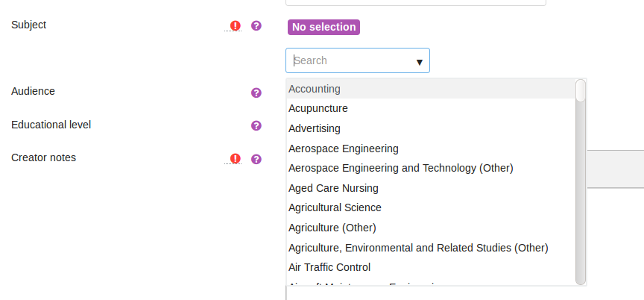Click the help icon beside Subject
644x300 pixels.
pos(256,26)
